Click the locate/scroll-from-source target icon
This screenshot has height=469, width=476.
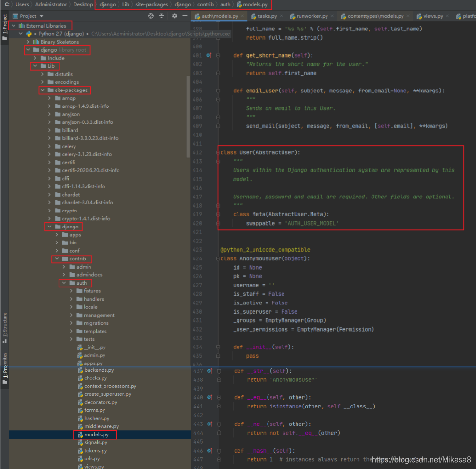coord(151,16)
